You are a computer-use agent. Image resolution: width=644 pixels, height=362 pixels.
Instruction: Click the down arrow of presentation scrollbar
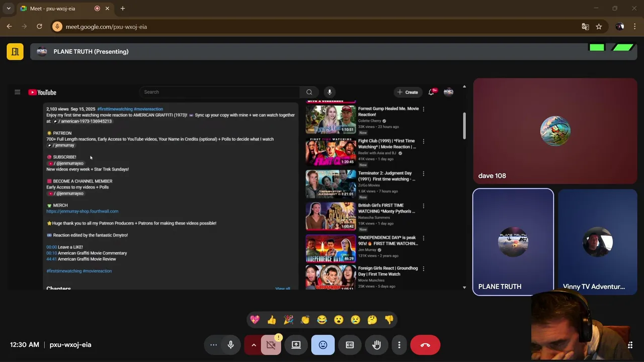pos(464,288)
